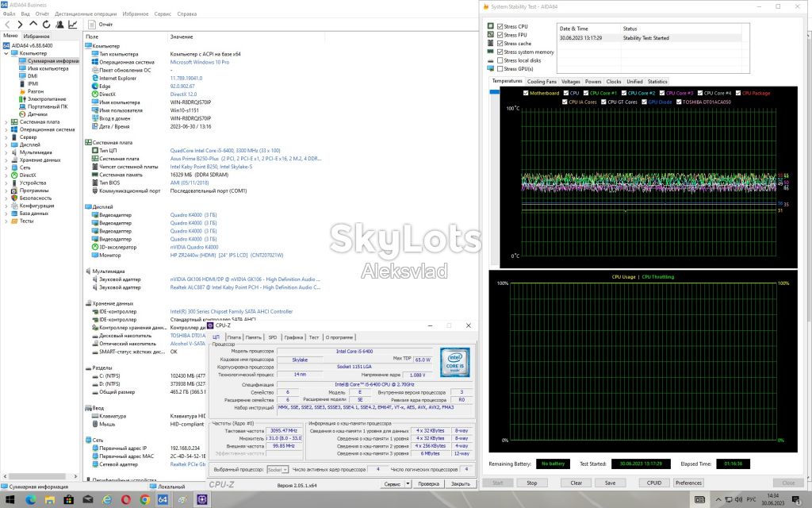Uncheck CPU Package graph checkbox
812x508 pixels.
738,94
